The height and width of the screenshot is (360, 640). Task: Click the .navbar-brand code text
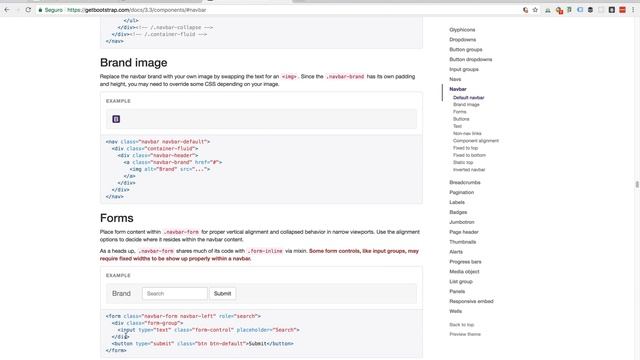[x=345, y=77]
